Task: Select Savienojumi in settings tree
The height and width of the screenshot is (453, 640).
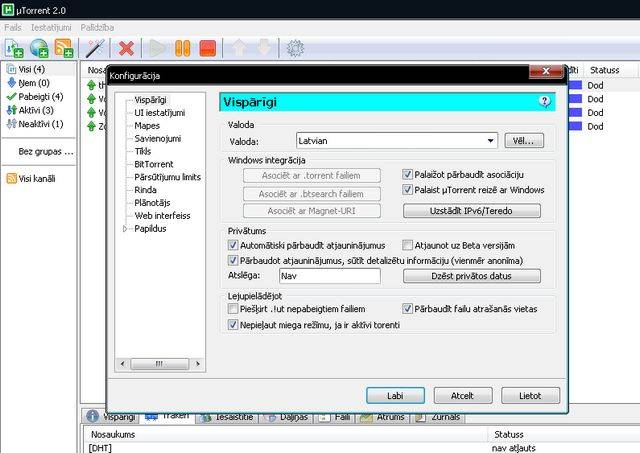Action: click(158, 139)
